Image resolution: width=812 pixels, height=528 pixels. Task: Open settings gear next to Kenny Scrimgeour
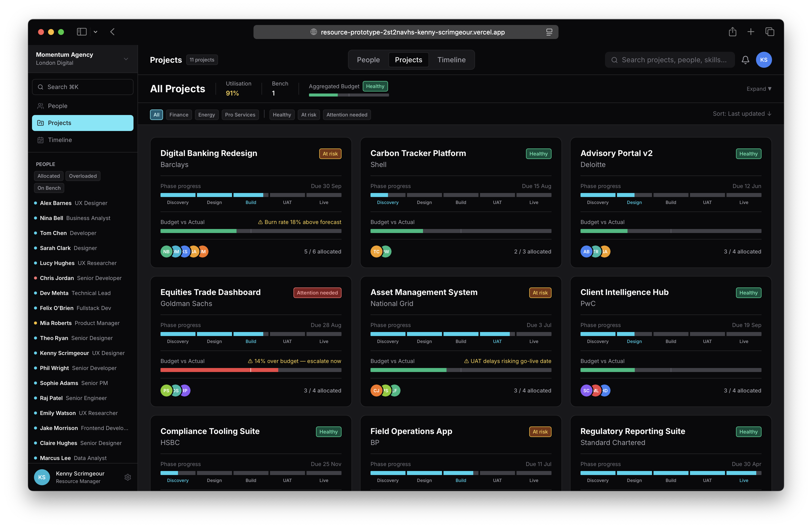(127, 477)
